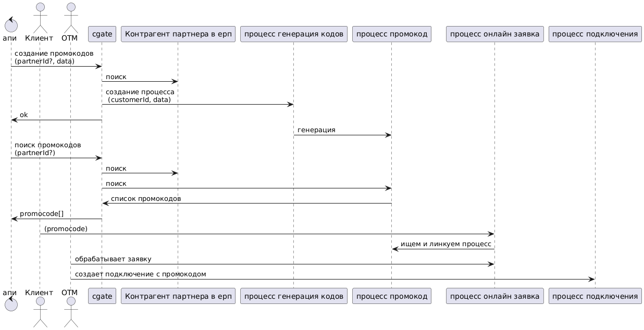Screen dimensions: 644x330
Task: Select the bottom «процесс онлайн заявка» box
Action: pyautogui.click(x=494, y=296)
